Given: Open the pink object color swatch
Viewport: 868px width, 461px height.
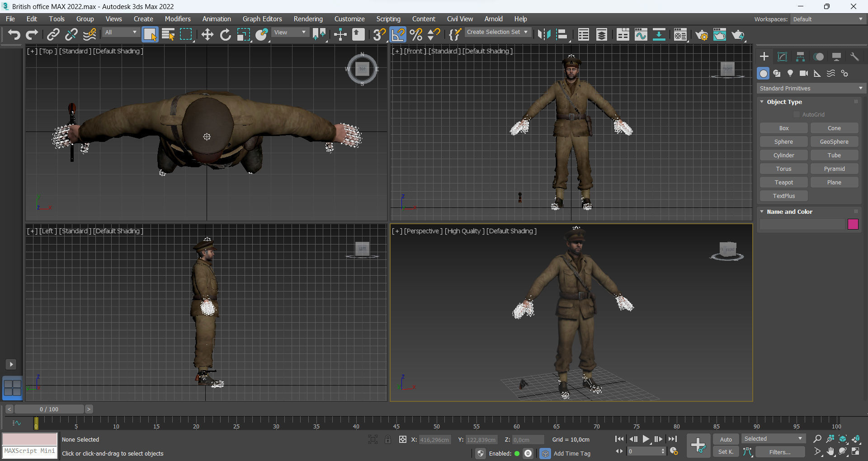Looking at the screenshot, I should coord(853,224).
